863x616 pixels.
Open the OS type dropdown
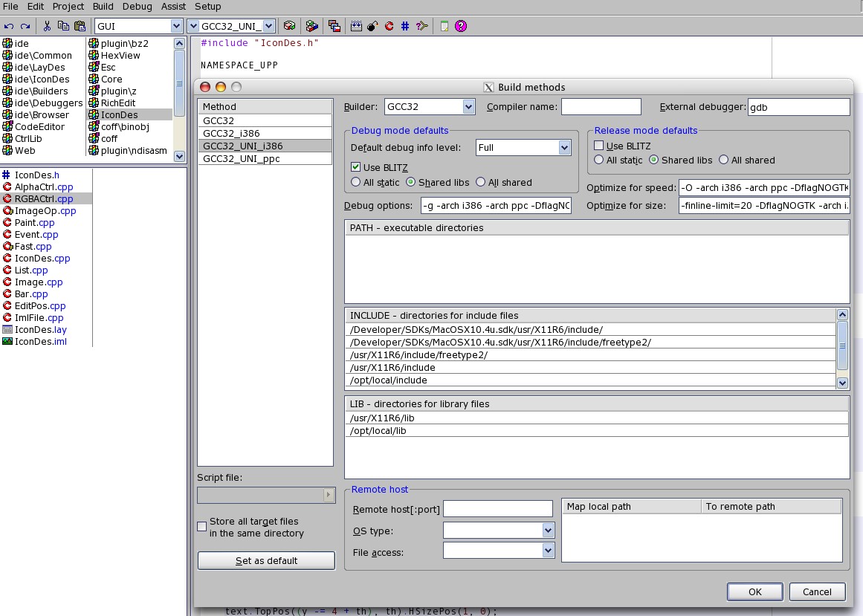click(548, 531)
